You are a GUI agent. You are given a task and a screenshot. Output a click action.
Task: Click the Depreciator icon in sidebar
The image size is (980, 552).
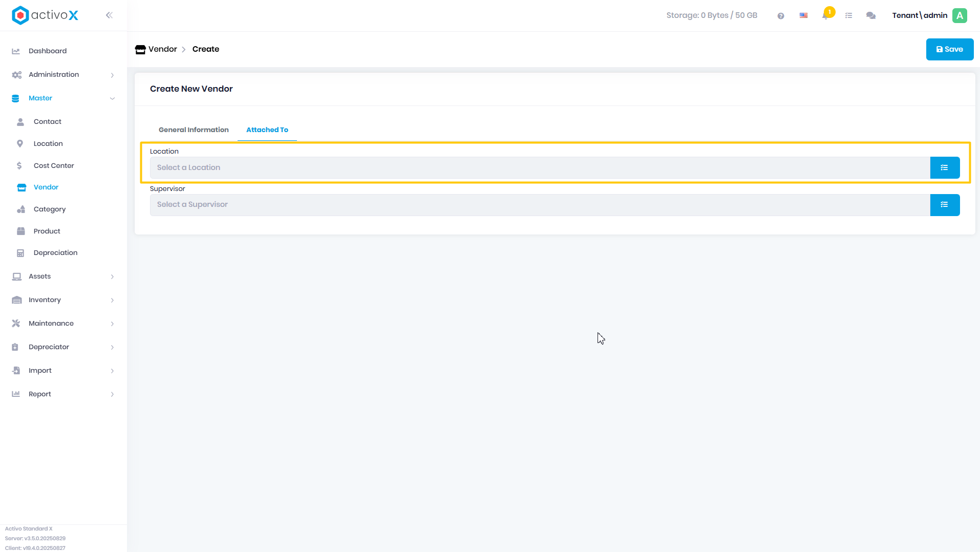tap(15, 347)
